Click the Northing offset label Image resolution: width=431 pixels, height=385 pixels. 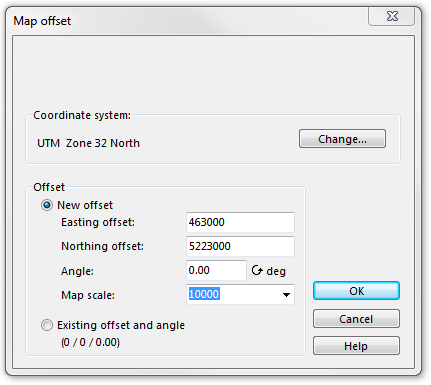click(x=102, y=246)
